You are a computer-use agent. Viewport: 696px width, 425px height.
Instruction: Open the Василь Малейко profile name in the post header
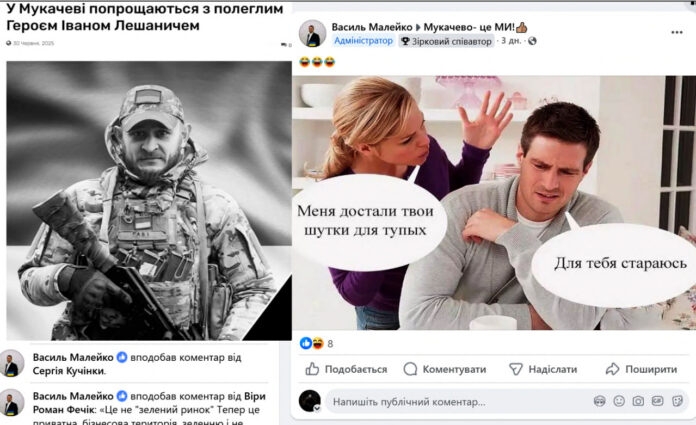coord(372,27)
